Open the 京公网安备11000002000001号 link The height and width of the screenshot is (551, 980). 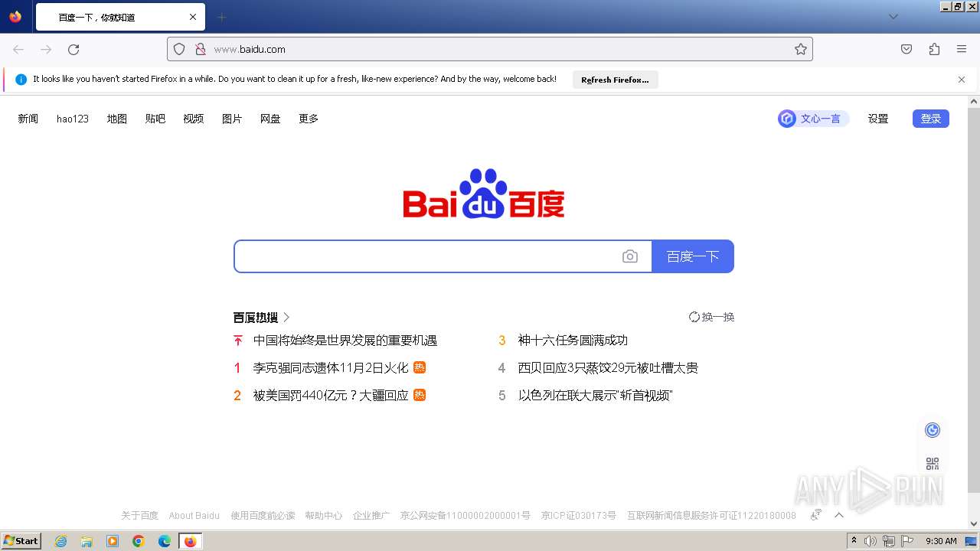point(465,516)
